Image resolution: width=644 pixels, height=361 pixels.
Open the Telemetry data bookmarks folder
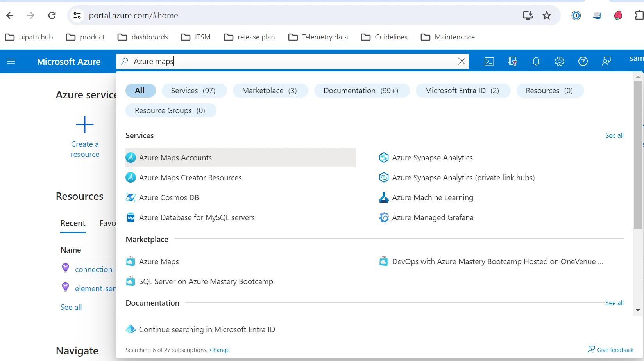318,37
